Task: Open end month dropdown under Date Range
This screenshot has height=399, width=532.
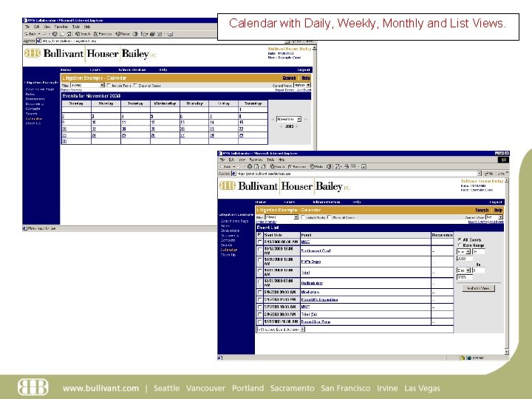Action: pyautogui.click(x=463, y=270)
